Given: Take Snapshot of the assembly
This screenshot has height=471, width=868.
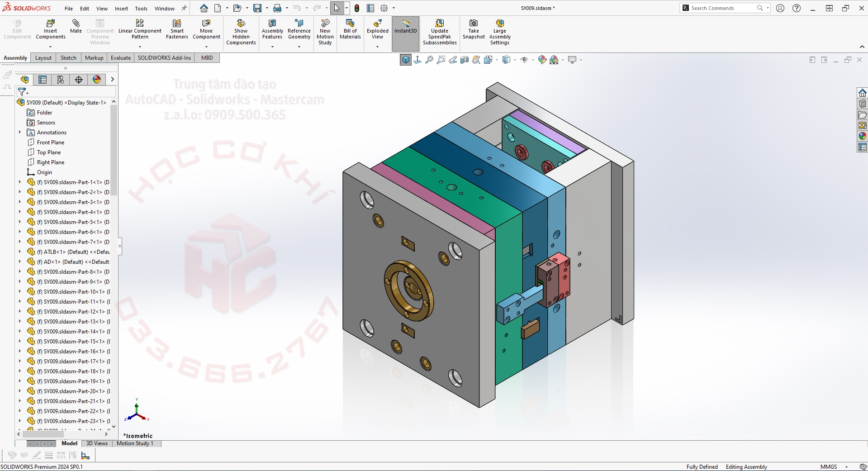Looking at the screenshot, I should 474,29.
